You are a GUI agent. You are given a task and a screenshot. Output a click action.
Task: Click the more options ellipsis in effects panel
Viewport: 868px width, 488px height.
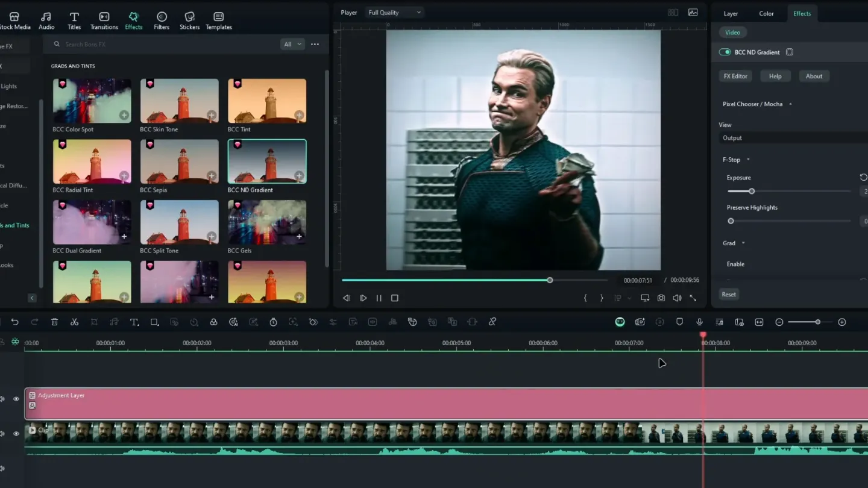coord(315,44)
